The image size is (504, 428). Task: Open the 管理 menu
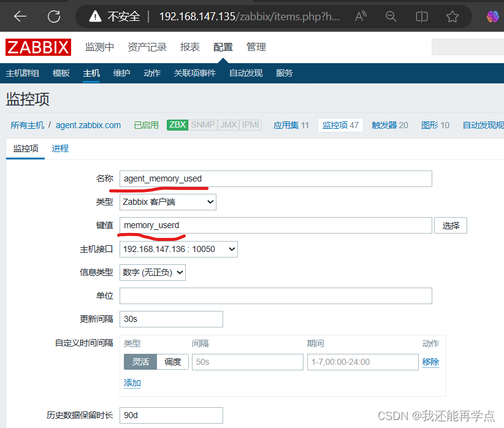coord(256,47)
